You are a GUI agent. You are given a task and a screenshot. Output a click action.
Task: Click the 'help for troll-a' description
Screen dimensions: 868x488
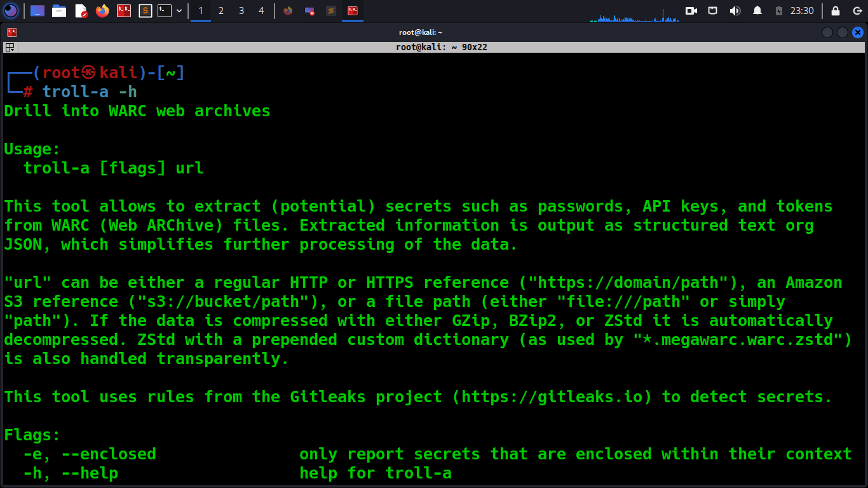click(376, 473)
